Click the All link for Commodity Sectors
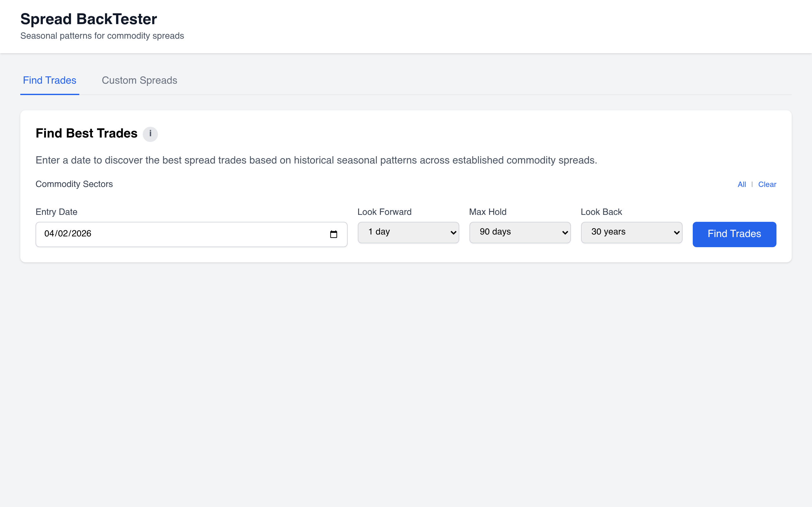This screenshot has height=507, width=812. (742, 184)
